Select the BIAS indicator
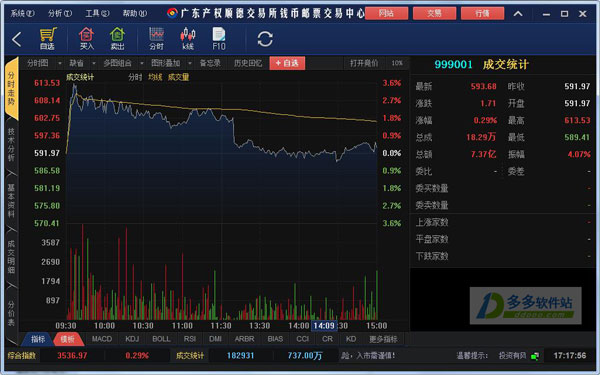The width and height of the screenshot is (600, 375). click(x=275, y=339)
